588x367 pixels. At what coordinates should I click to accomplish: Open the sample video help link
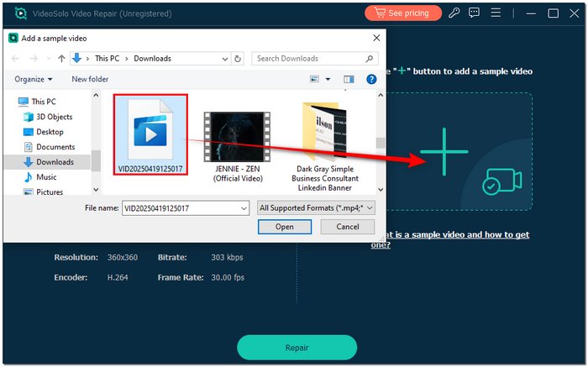coord(450,239)
